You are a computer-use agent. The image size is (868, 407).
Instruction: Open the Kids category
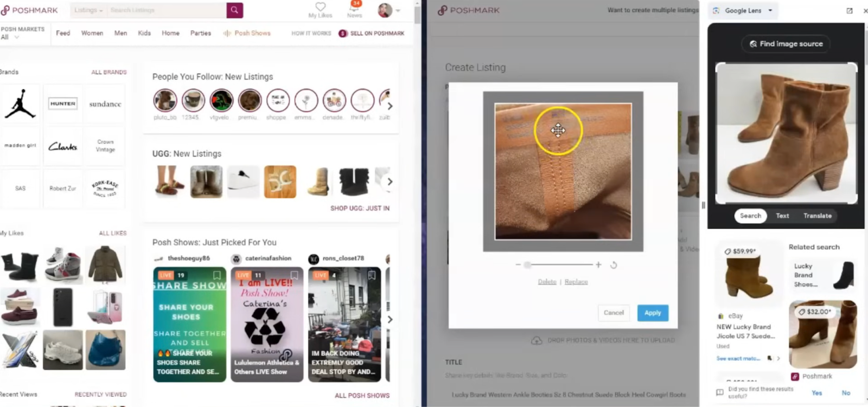(x=144, y=33)
